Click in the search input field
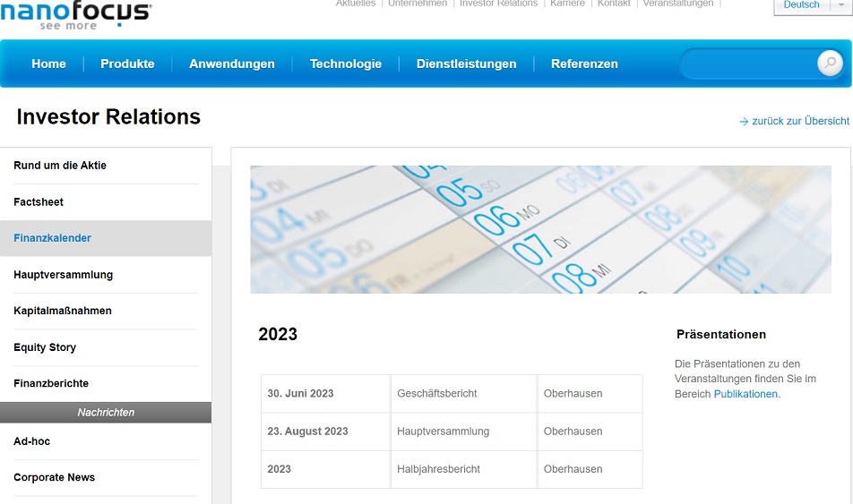The image size is (853, 504). (x=749, y=64)
